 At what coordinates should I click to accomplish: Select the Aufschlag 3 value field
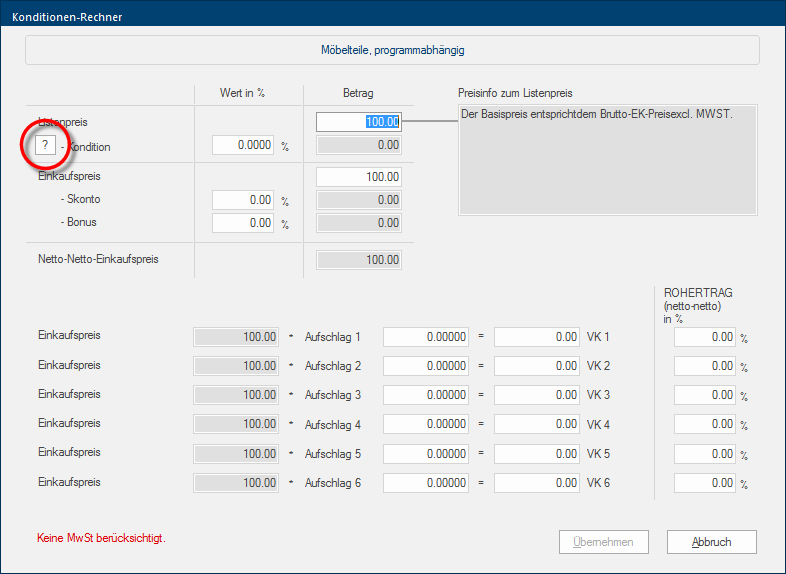point(425,396)
